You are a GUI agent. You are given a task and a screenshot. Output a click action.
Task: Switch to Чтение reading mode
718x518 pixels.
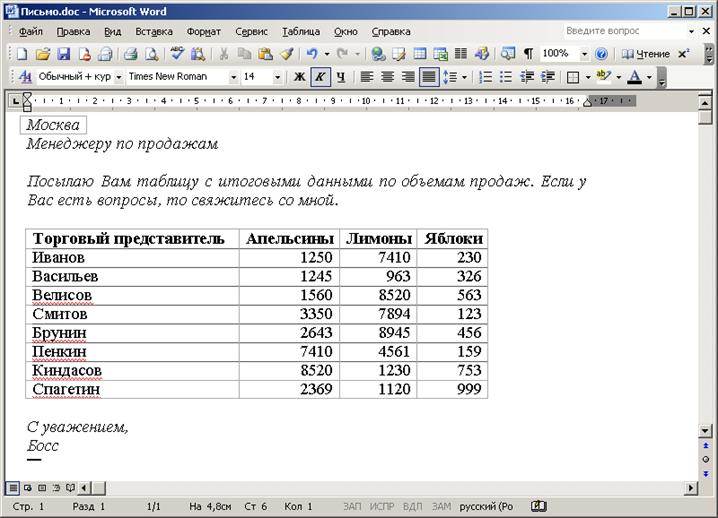[646, 54]
